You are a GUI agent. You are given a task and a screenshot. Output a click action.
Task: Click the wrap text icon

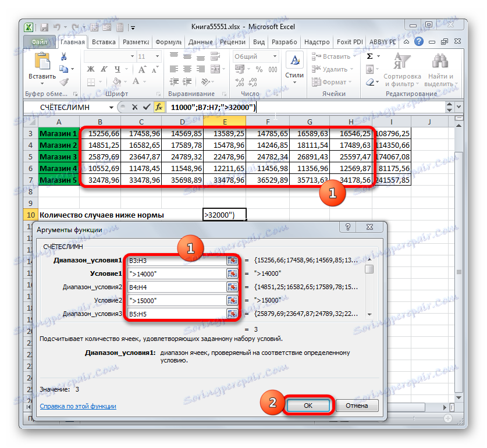pyautogui.click(x=215, y=56)
